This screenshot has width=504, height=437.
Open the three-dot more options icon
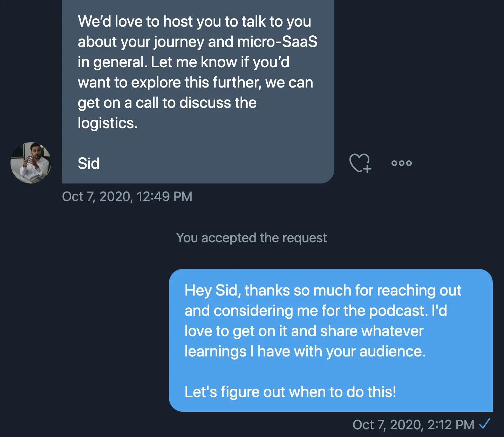pyautogui.click(x=402, y=163)
